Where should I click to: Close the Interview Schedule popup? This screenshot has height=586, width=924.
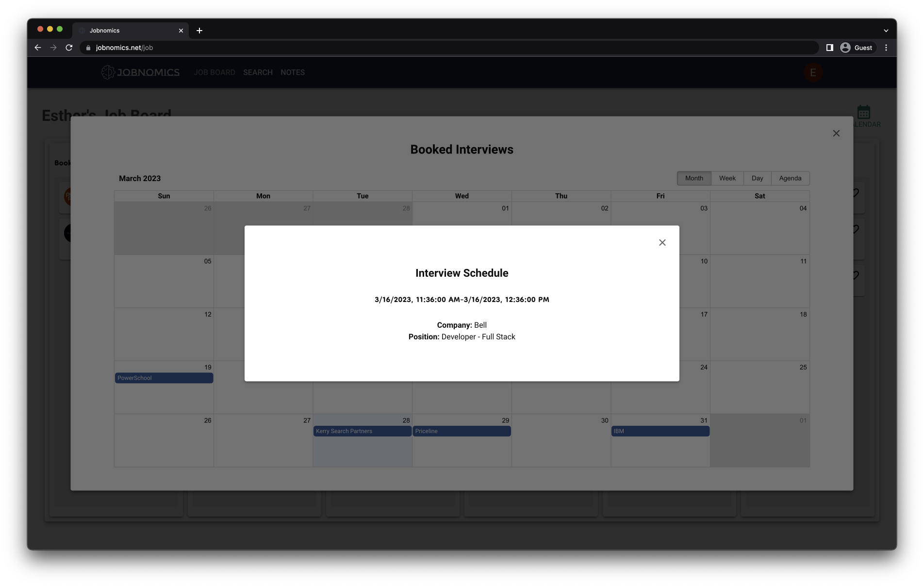pyautogui.click(x=662, y=242)
